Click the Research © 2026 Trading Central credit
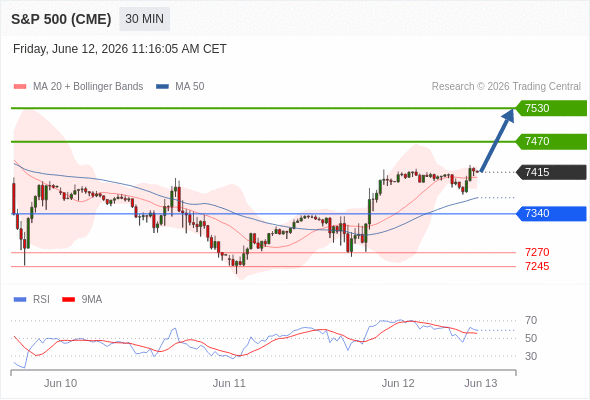Screen dimensions: 590x400 click(x=506, y=87)
